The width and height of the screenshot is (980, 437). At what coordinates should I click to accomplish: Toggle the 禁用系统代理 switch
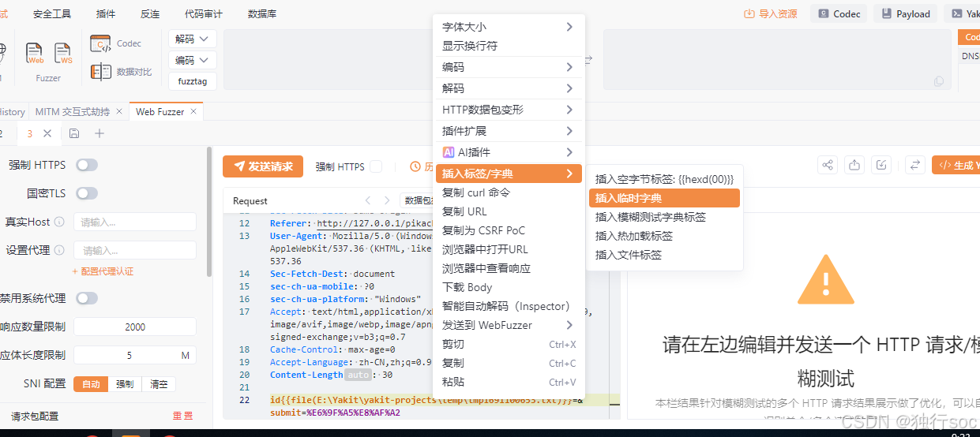coord(87,298)
